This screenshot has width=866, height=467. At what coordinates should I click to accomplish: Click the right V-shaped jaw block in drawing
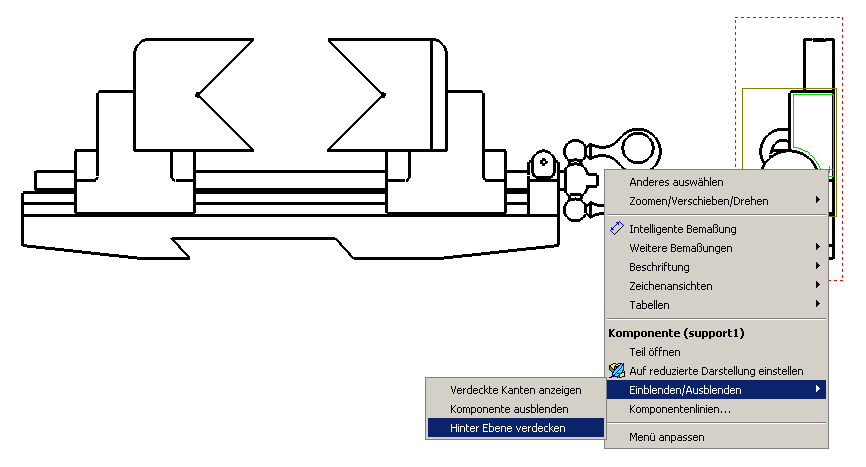tap(411, 94)
